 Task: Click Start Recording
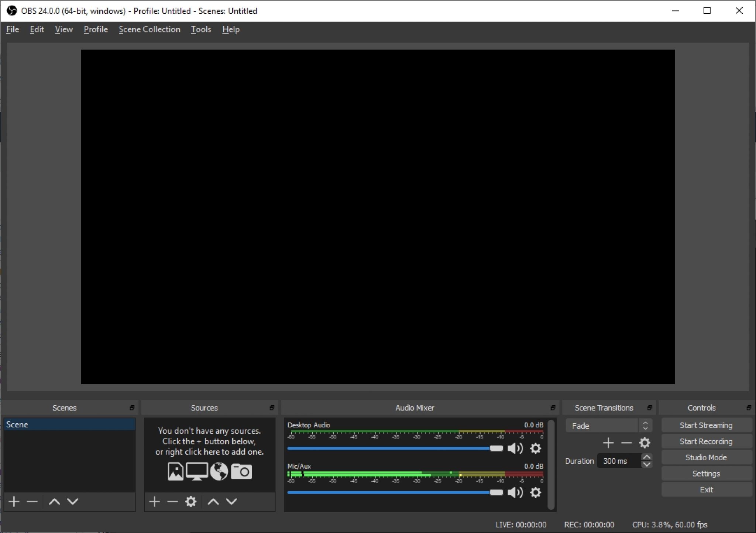point(706,441)
